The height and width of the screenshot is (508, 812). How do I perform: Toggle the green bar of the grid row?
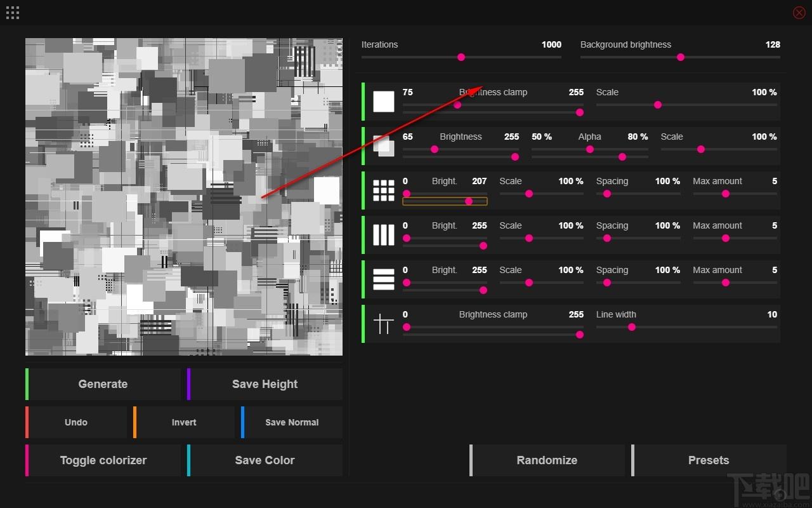coord(363,190)
